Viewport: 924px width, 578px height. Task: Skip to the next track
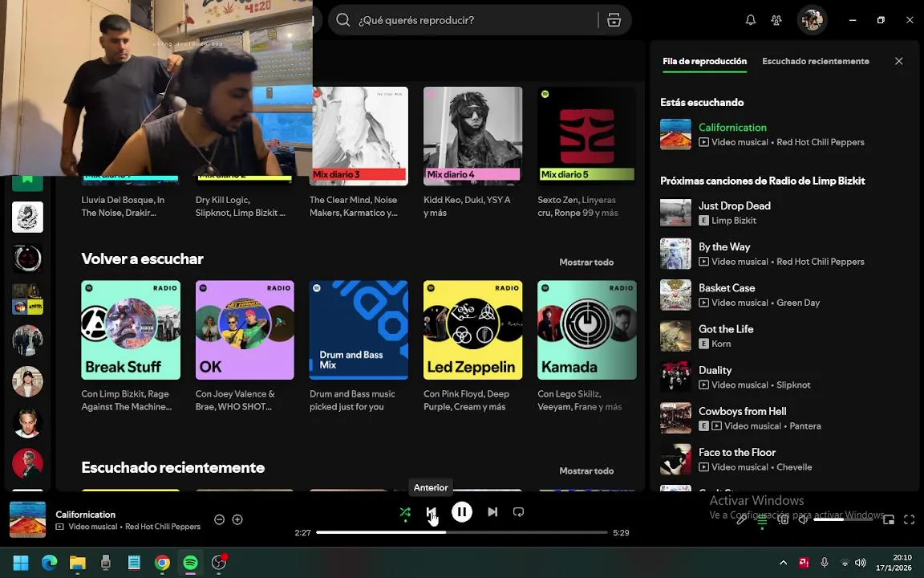pos(492,512)
